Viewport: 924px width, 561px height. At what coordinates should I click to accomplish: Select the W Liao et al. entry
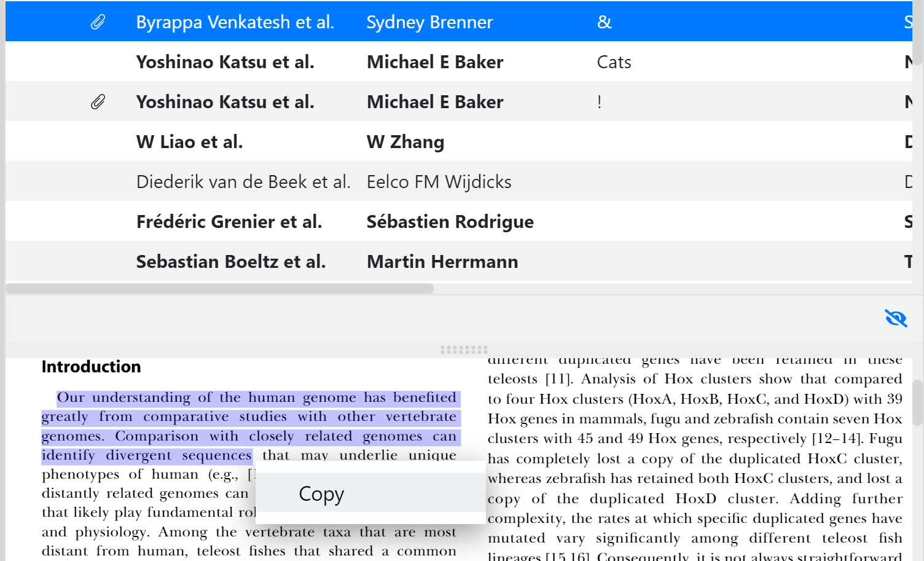[189, 142]
